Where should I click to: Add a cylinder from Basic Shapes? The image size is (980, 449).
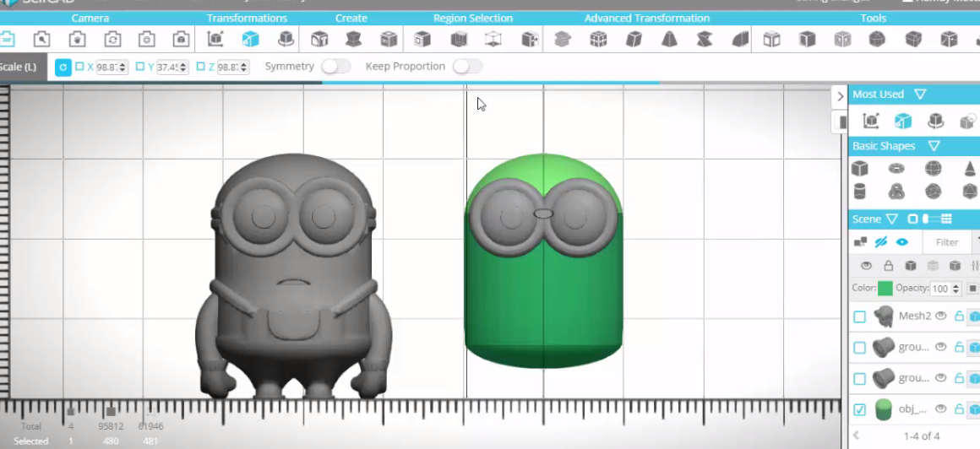coord(860,191)
